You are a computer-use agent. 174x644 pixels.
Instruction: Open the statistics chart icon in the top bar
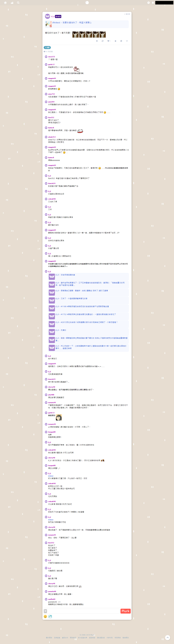[x=12, y=3]
